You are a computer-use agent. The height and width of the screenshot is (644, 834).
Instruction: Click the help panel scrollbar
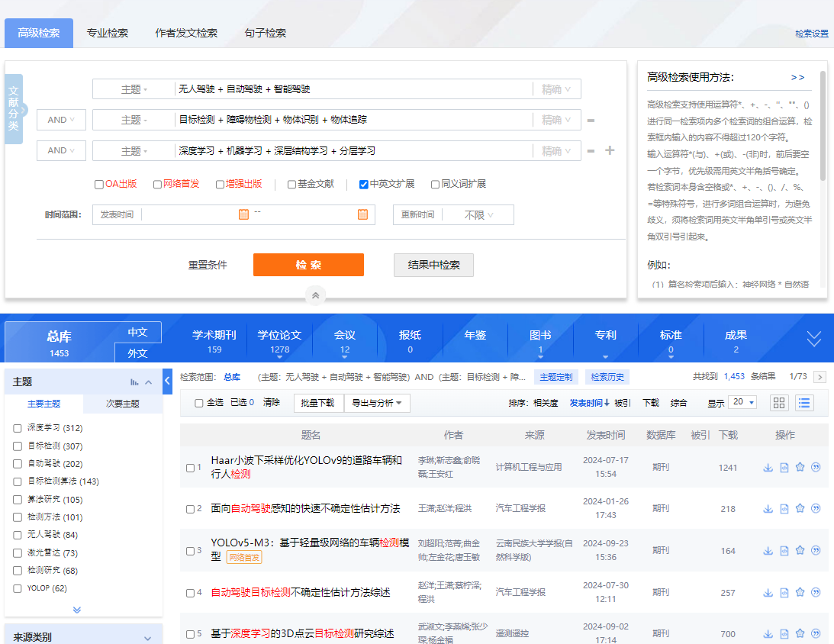pos(823,126)
